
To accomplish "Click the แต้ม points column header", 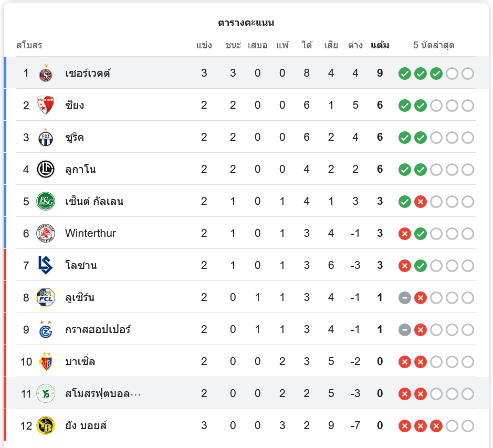I will click(x=380, y=45).
